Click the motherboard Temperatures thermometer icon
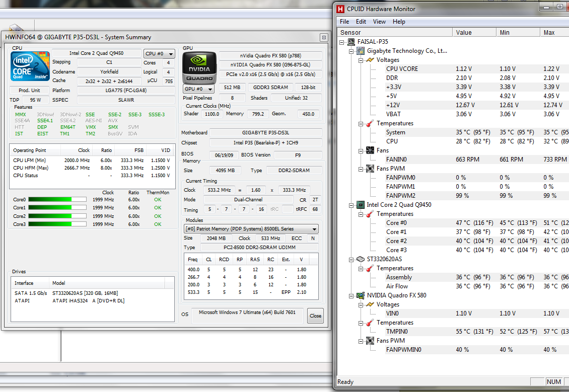 (370, 123)
